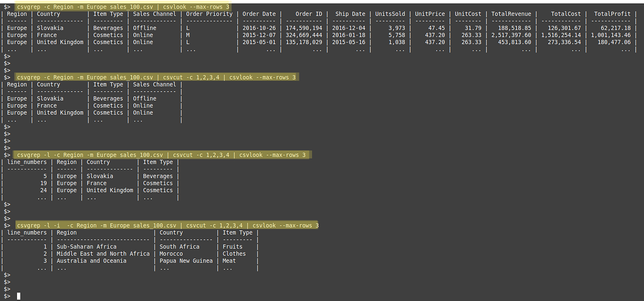Click units sold value 5,758

pyautogui.click(x=397, y=35)
